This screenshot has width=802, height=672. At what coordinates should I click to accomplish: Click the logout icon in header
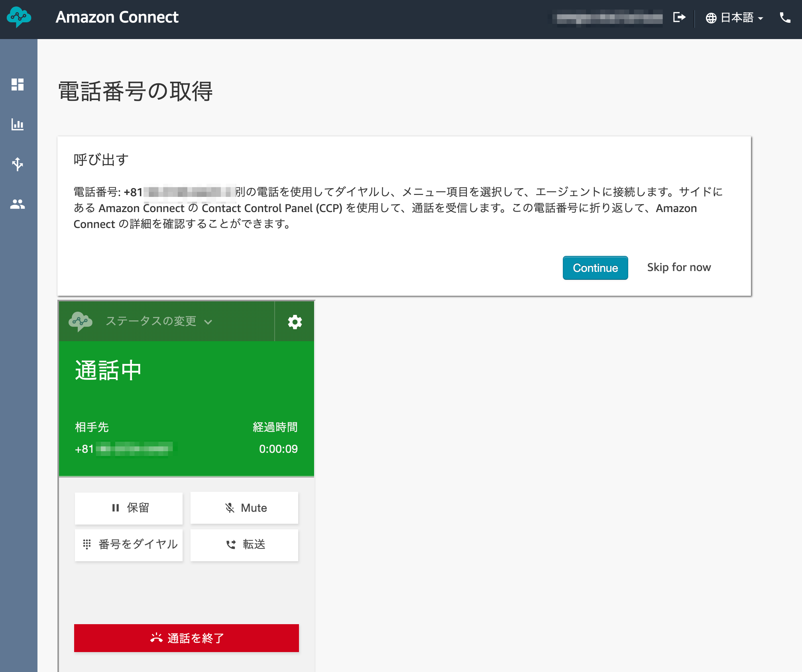(679, 18)
